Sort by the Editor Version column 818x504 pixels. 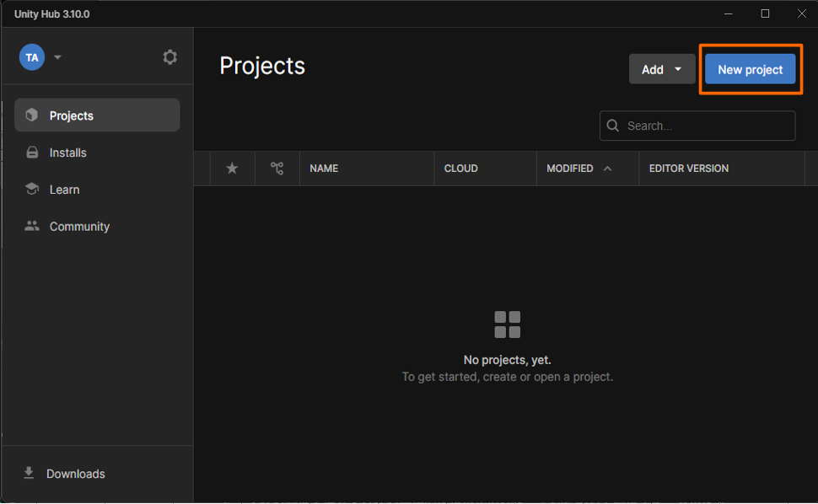coord(688,169)
